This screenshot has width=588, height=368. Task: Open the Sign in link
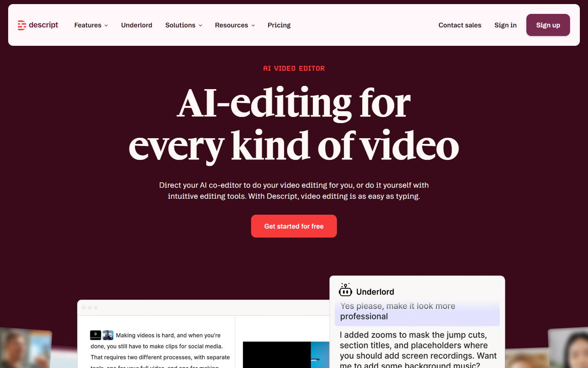pos(506,25)
